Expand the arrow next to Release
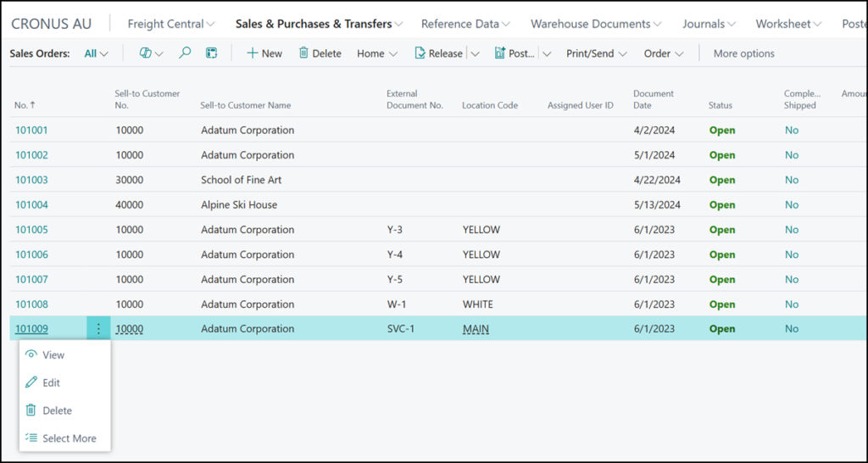The height and width of the screenshot is (463, 868). click(475, 53)
